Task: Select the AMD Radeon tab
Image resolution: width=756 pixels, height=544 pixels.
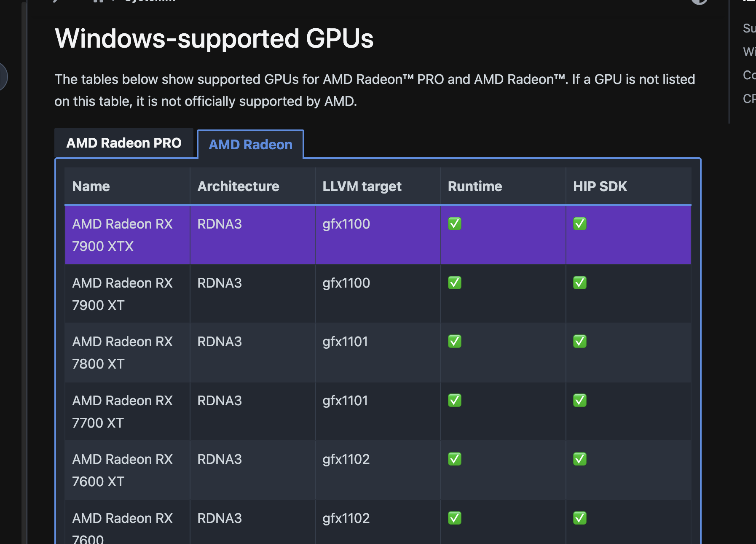Action: 250,145
